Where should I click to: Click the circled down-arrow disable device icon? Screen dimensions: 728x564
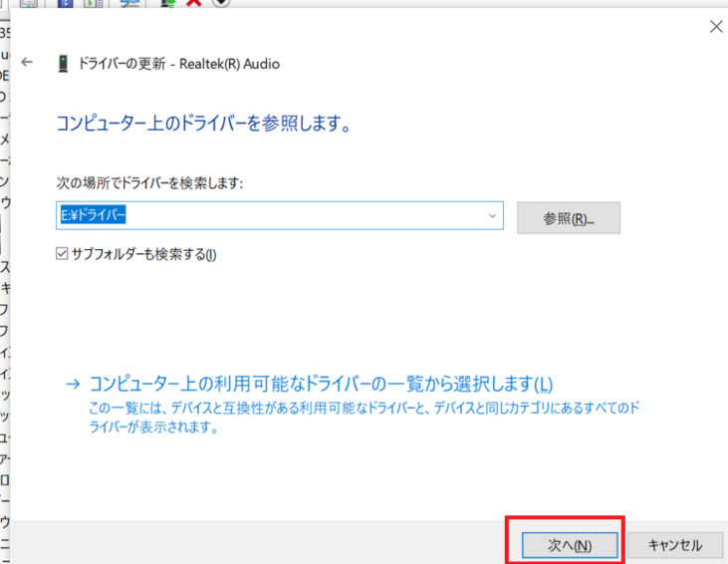click(x=221, y=3)
